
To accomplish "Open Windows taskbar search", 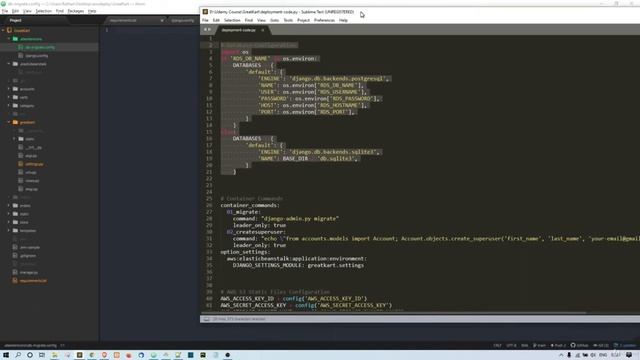I will [x=18, y=355].
